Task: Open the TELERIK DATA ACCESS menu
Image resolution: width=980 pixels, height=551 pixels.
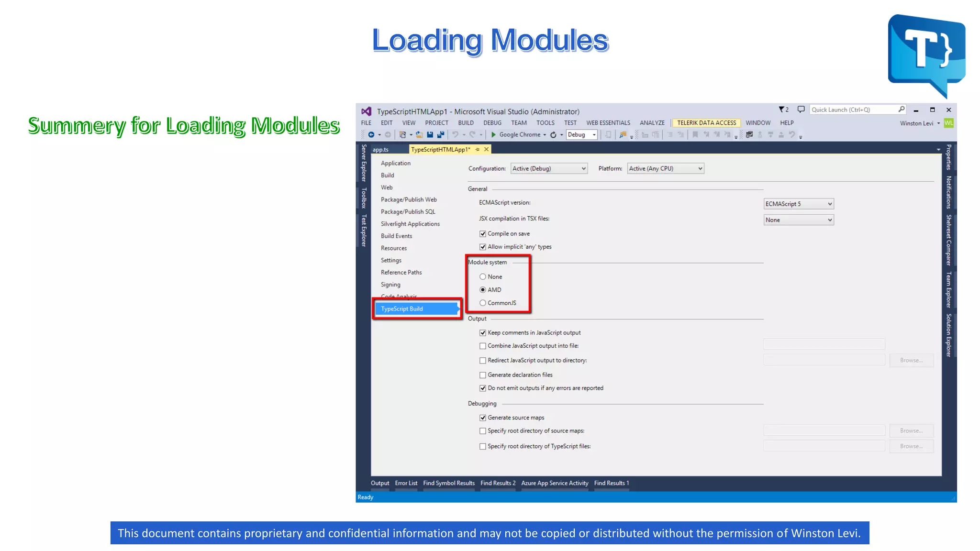Action: point(706,123)
